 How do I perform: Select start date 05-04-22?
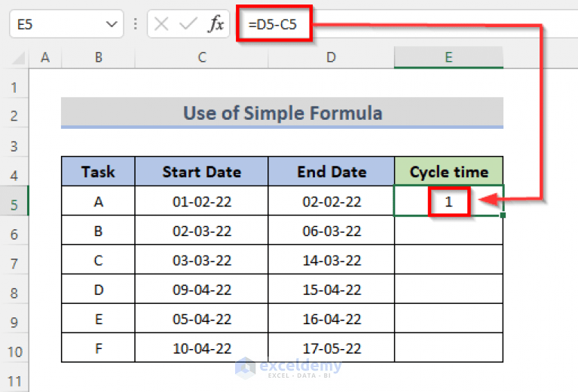tap(202, 319)
